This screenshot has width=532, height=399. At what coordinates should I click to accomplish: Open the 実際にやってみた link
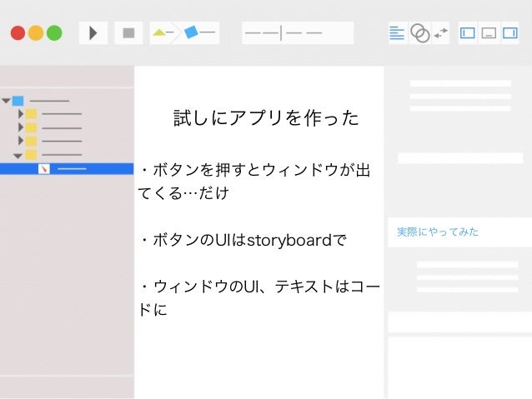click(438, 232)
